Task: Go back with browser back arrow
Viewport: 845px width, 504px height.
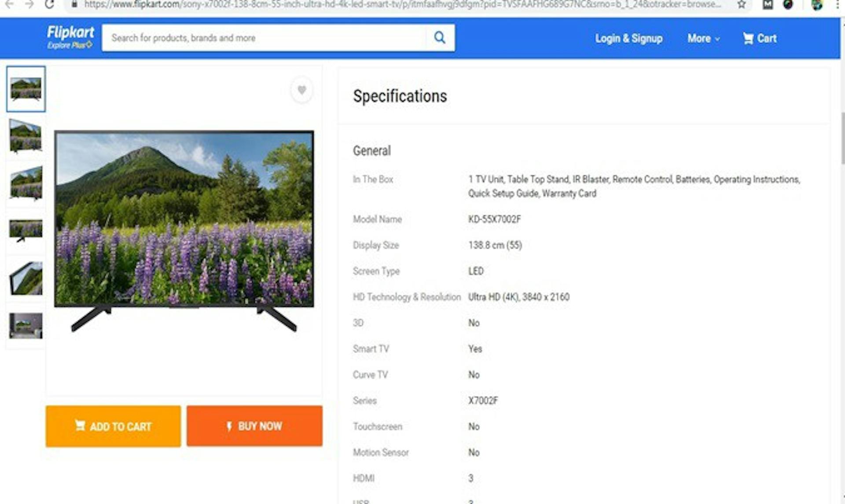Action: (x=9, y=4)
